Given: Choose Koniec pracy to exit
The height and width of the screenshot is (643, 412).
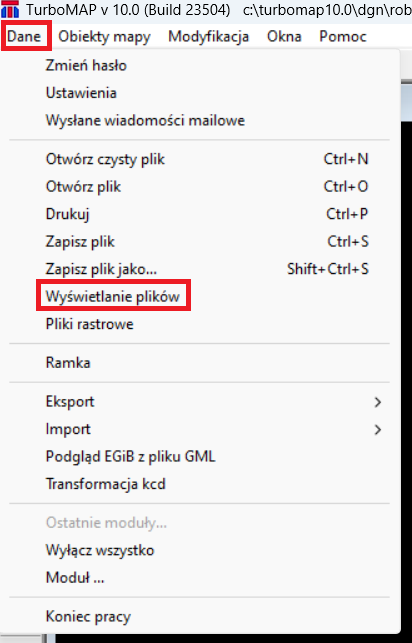Looking at the screenshot, I should pos(200,616).
